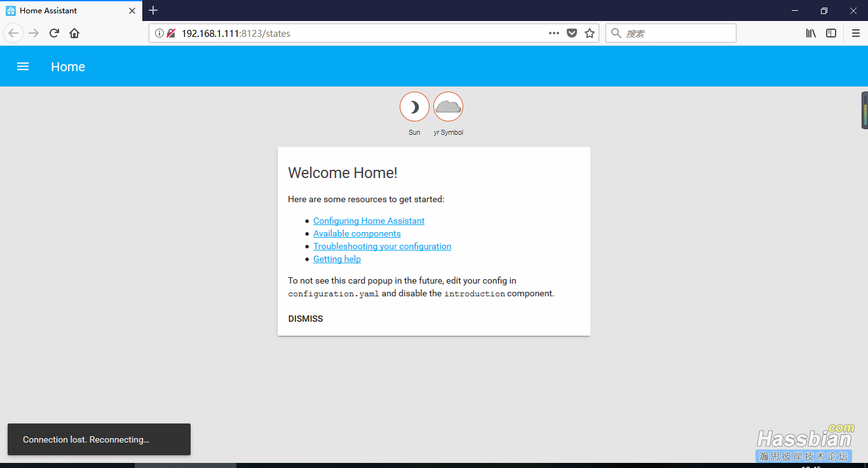Reload the page
This screenshot has width=868, height=468.
click(55, 33)
